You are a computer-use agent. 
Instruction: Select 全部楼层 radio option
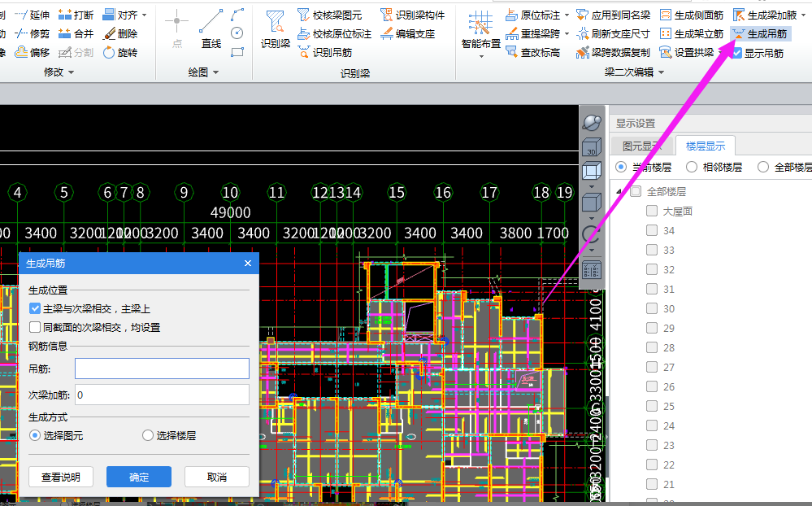pos(762,167)
